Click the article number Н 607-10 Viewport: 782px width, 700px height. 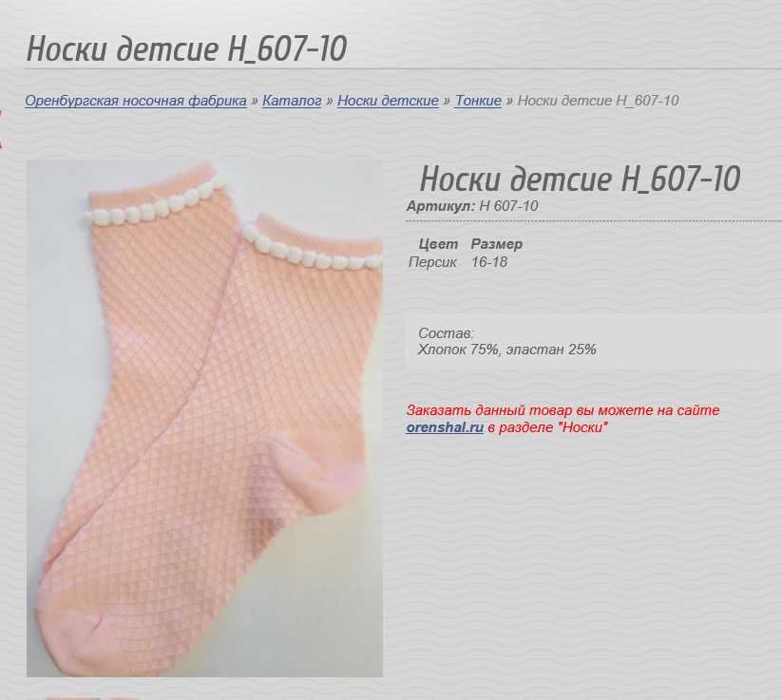[x=508, y=206]
